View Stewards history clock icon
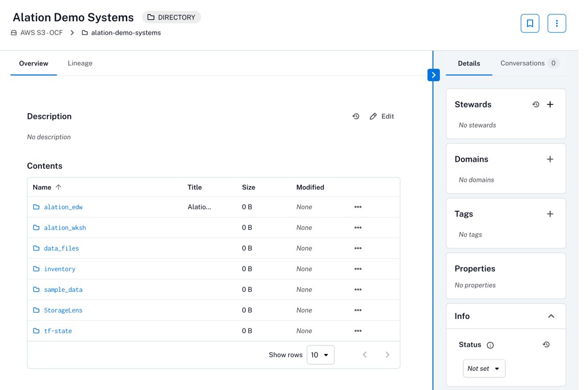Image resolution: width=588 pixels, height=390 pixels. [535, 105]
